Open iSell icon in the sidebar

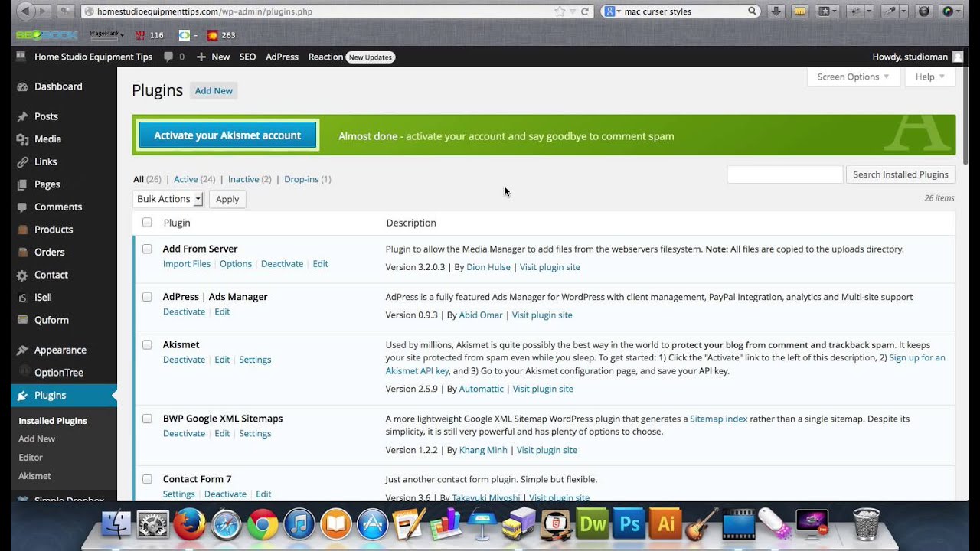pyautogui.click(x=22, y=297)
